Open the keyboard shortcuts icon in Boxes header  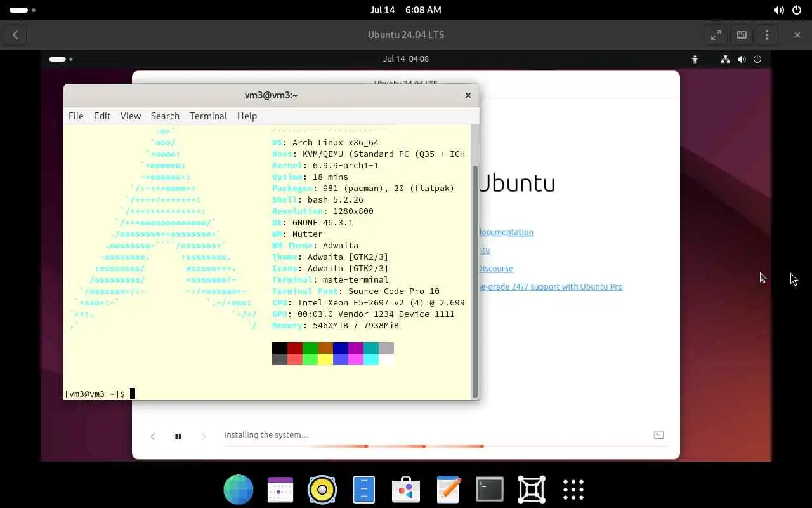[x=742, y=35]
